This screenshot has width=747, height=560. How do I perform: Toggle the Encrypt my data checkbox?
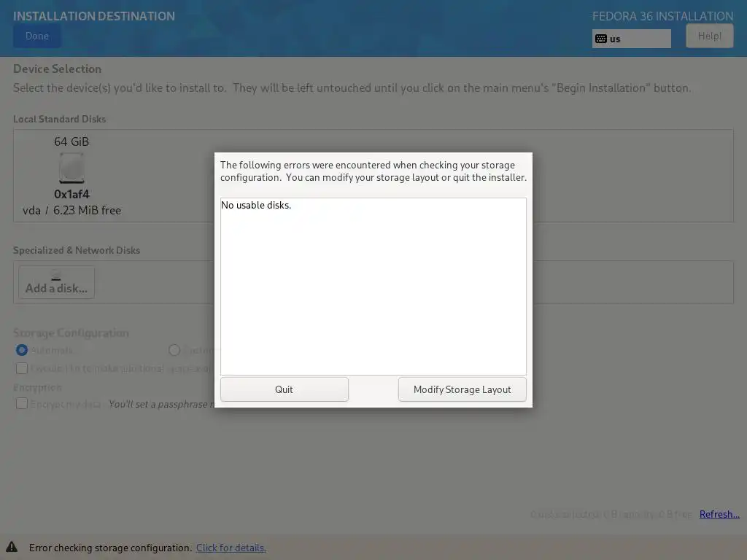pos(21,403)
